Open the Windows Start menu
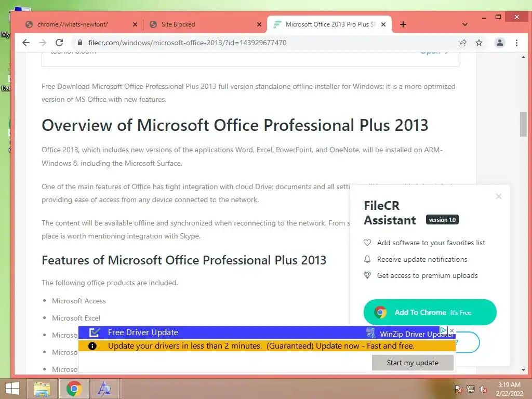This screenshot has width=532, height=399. [x=12, y=389]
